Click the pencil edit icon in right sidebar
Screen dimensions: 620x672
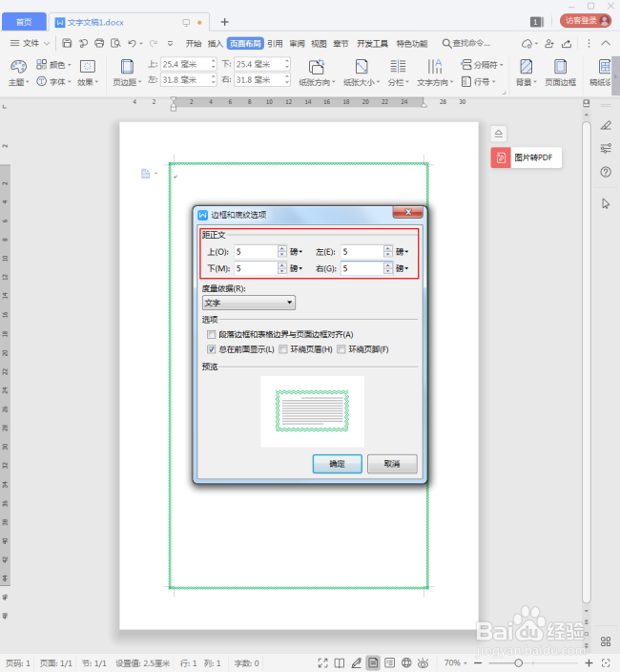coord(606,125)
